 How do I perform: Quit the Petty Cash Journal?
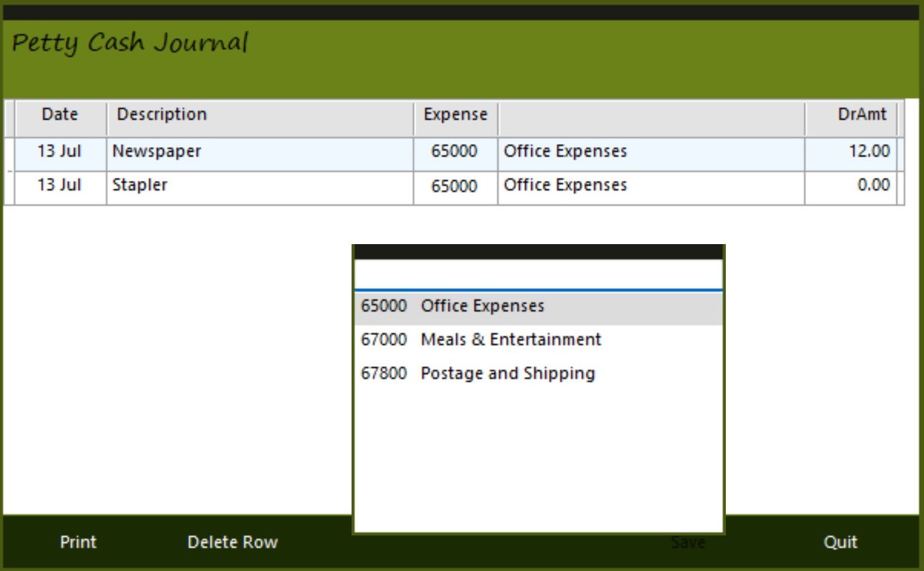point(840,542)
